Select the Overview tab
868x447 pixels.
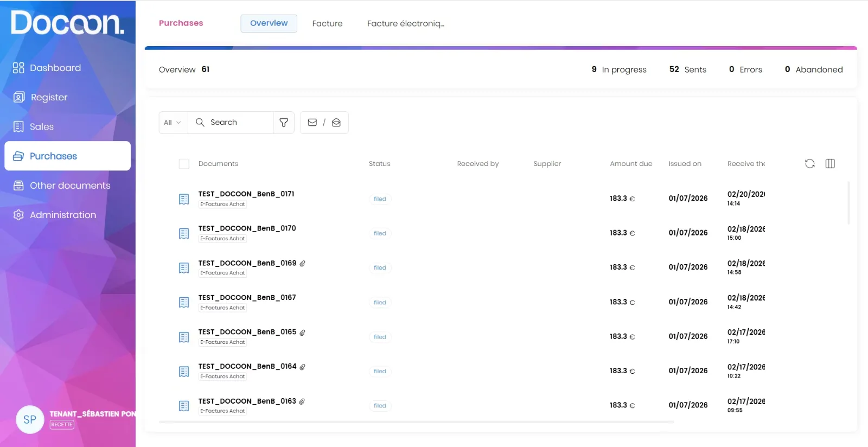point(269,23)
